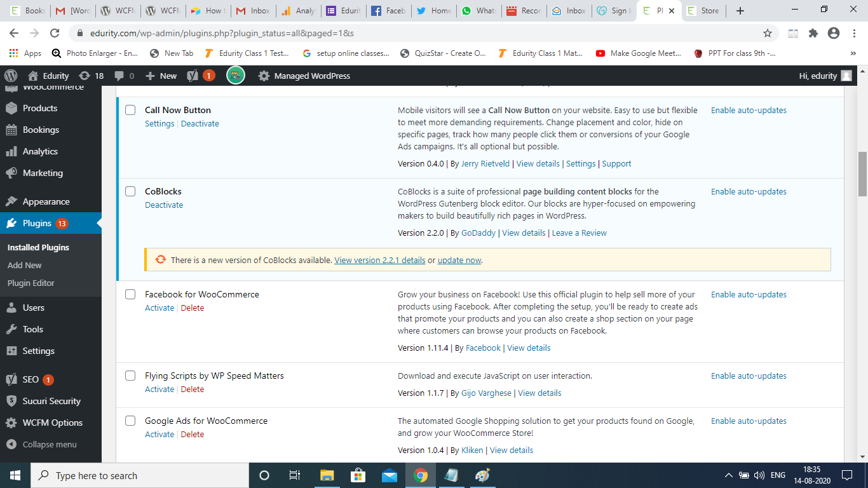
Task: Click the green circular admin bar icon
Action: [236, 76]
